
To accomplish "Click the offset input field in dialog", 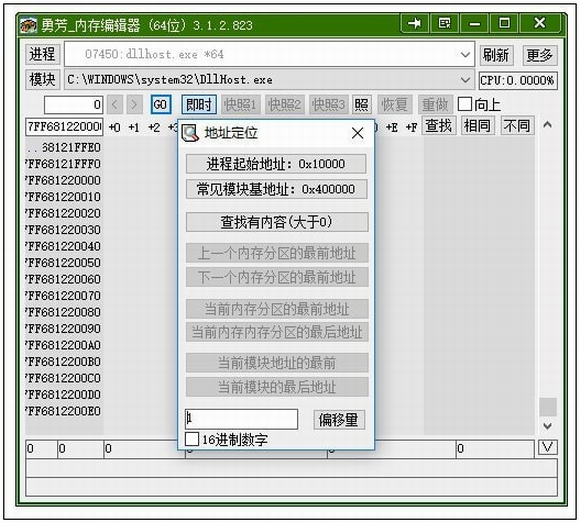I will pos(242,419).
